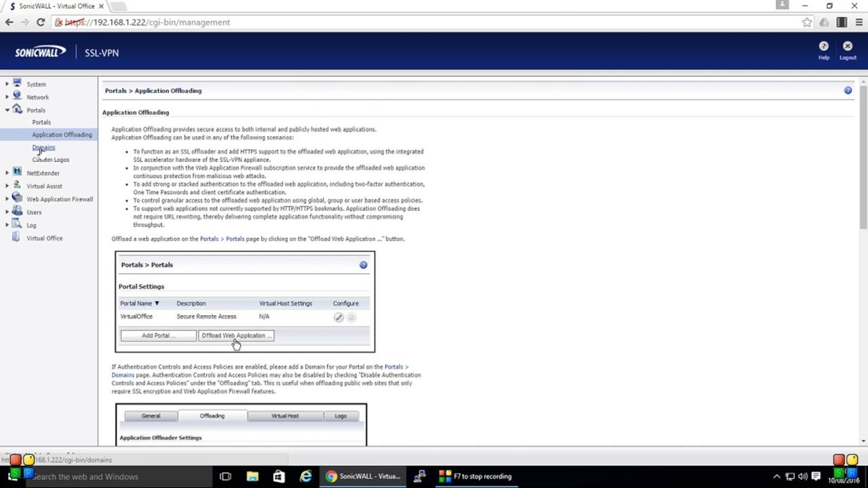Select Portals sub-item in sidebar
The width and height of the screenshot is (868, 488).
pos(41,122)
